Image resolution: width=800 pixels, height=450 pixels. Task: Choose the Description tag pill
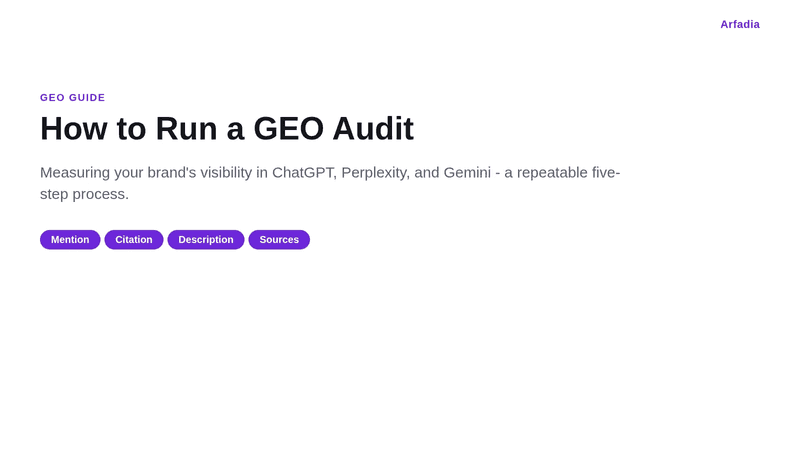206,240
